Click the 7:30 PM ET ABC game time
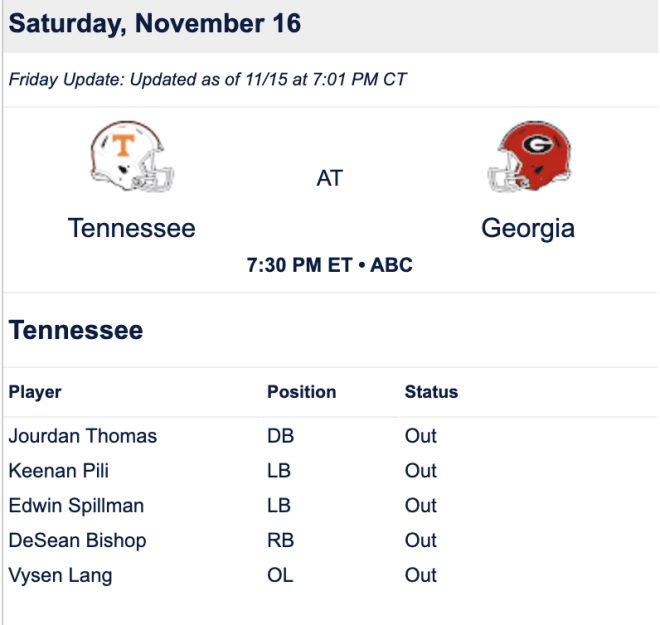Image resolution: width=660 pixels, height=625 pixels. click(x=330, y=265)
